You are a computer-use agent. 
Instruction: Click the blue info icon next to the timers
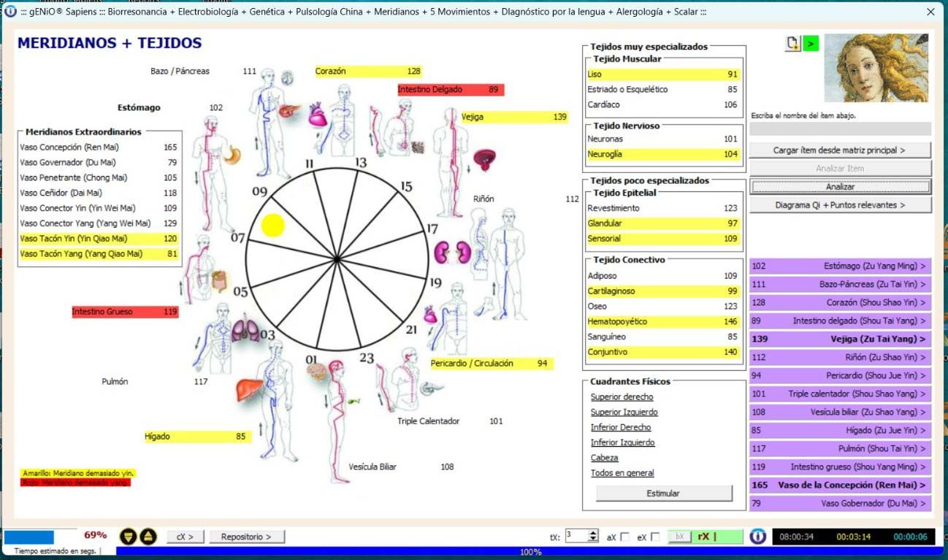point(758,537)
